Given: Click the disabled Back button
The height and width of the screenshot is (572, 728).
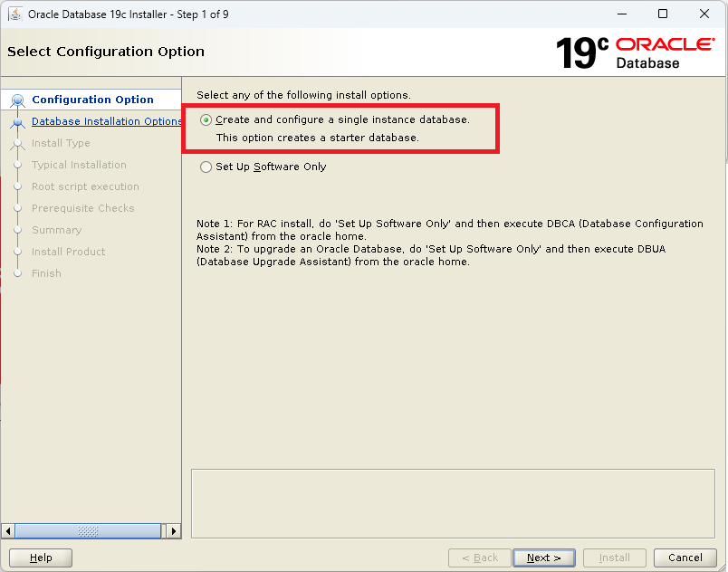Looking at the screenshot, I should point(480,558).
